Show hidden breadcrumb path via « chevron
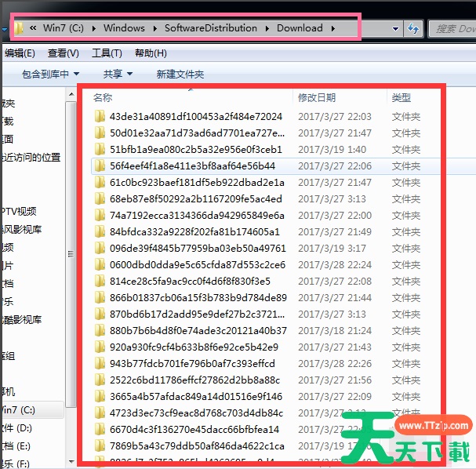The height and width of the screenshot is (469, 476). [x=33, y=28]
